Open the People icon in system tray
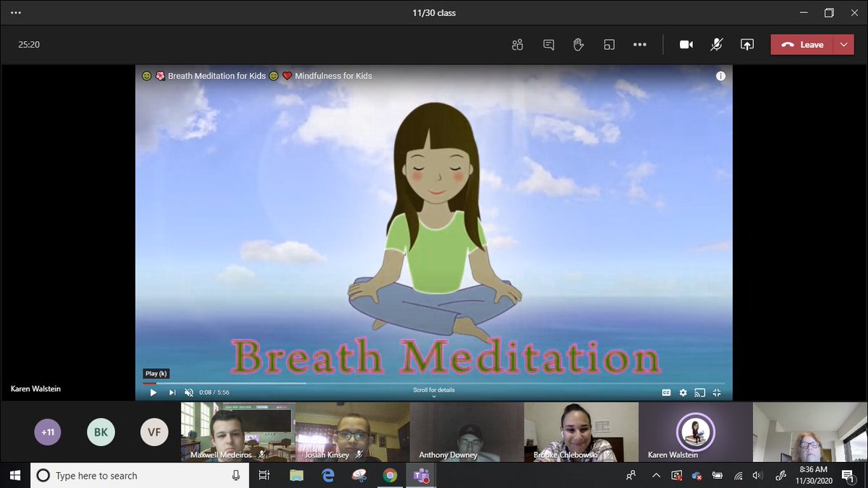Image resolution: width=868 pixels, height=488 pixels. [x=631, y=475]
